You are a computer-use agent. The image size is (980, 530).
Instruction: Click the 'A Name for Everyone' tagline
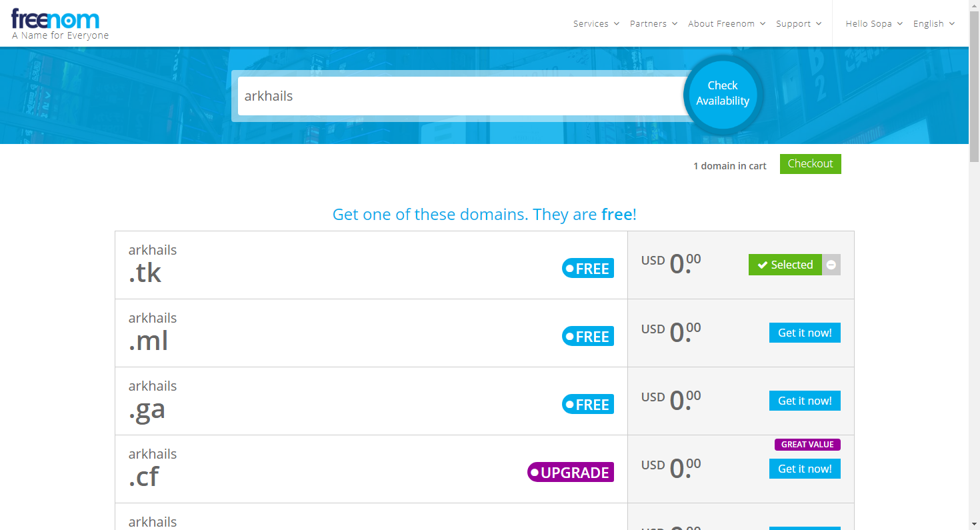point(60,36)
